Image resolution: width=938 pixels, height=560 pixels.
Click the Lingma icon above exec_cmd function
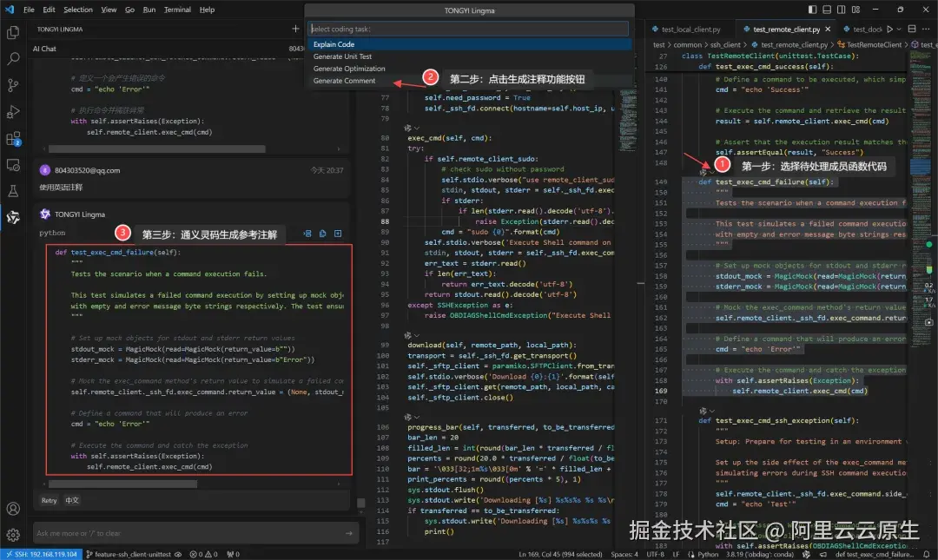pos(407,128)
